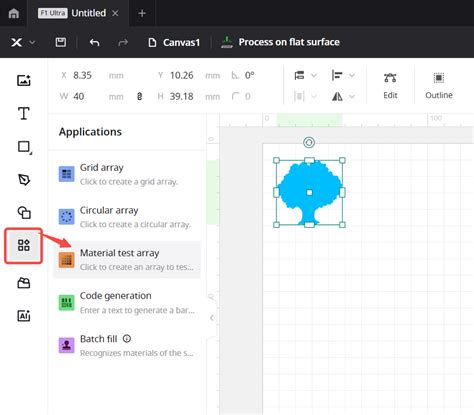Viewport: 474px width, 415px height.
Task: Select the Text tool in sidebar
Action: [x=23, y=113]
